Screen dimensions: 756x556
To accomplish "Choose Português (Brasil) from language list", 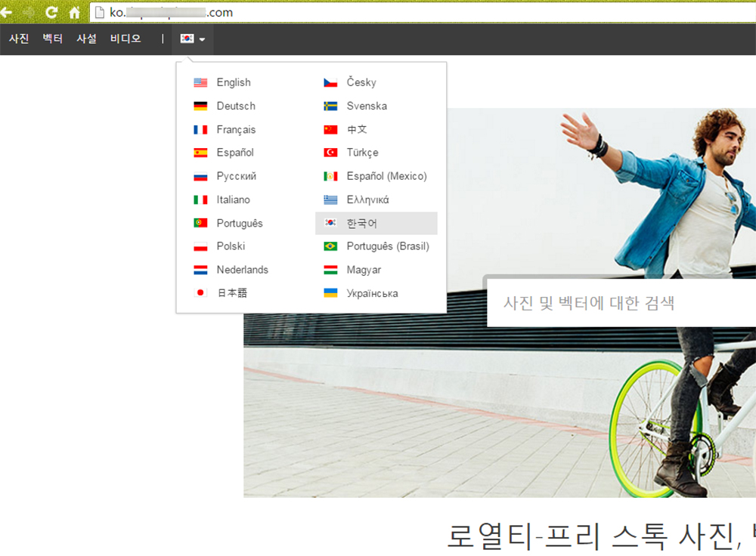I will tap(387, 246).
